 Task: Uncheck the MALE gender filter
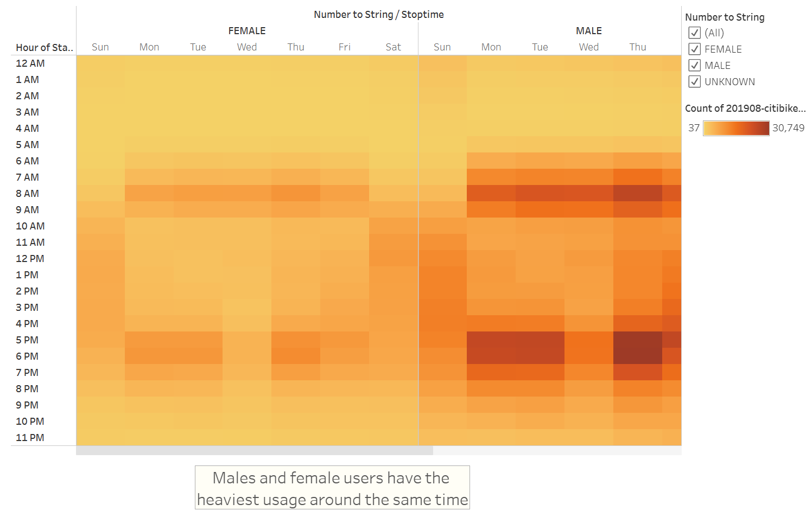pos(695,65)
